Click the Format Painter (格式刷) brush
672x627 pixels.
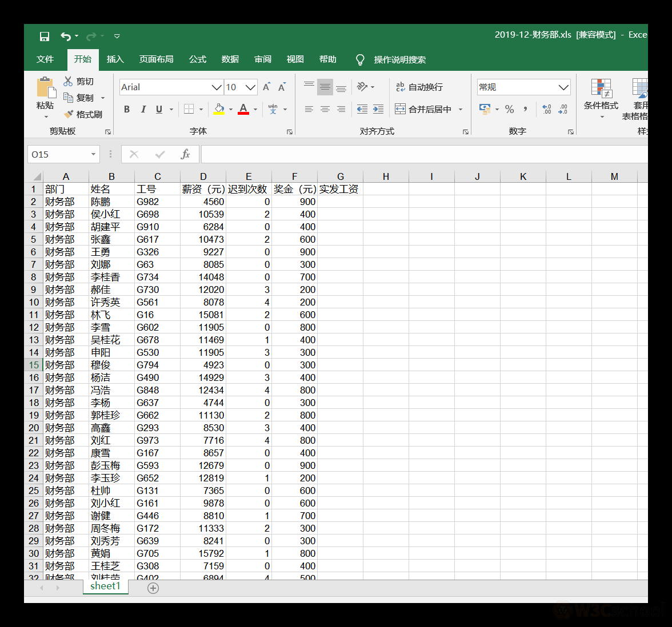(68, 114)
